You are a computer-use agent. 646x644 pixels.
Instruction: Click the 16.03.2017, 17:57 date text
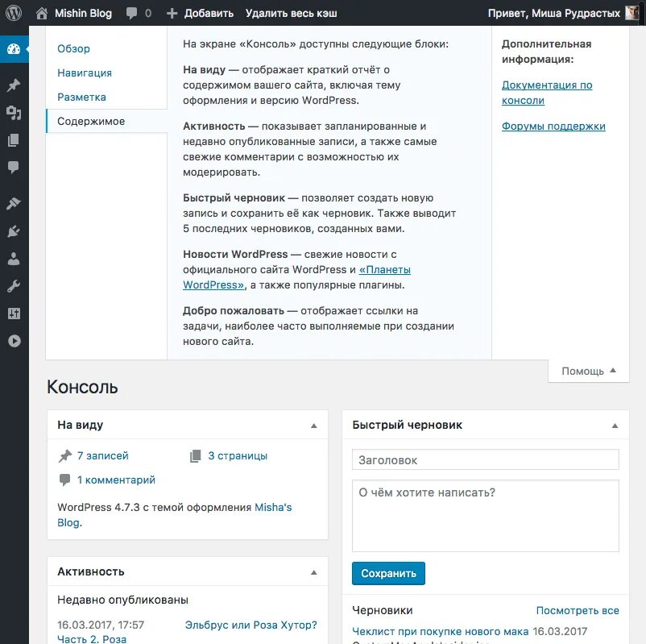(101, 625)
